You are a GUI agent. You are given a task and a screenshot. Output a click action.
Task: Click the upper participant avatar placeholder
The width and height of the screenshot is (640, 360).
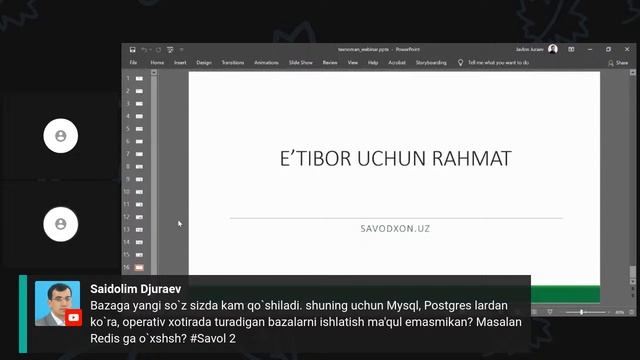[61, 136]
